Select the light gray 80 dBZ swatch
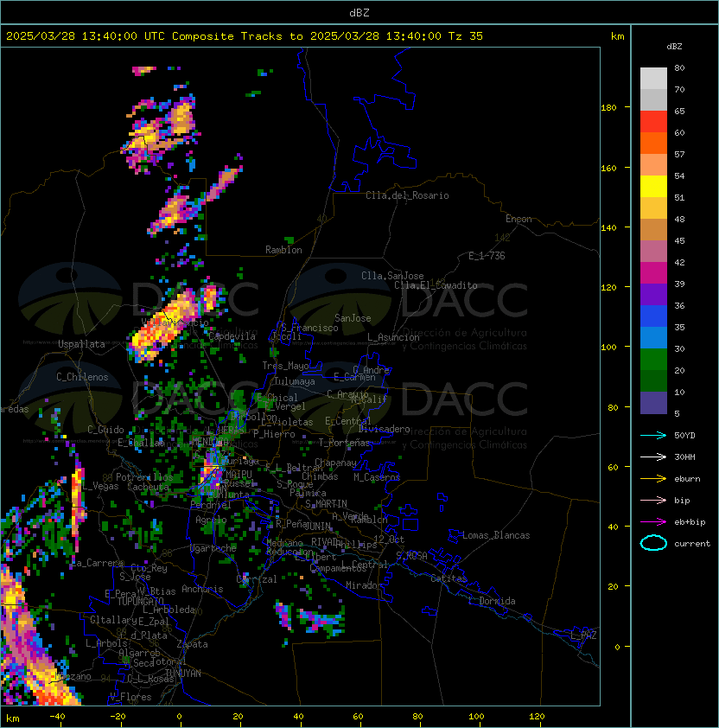The height and width of the screenshot is (728, 719). 653,78
